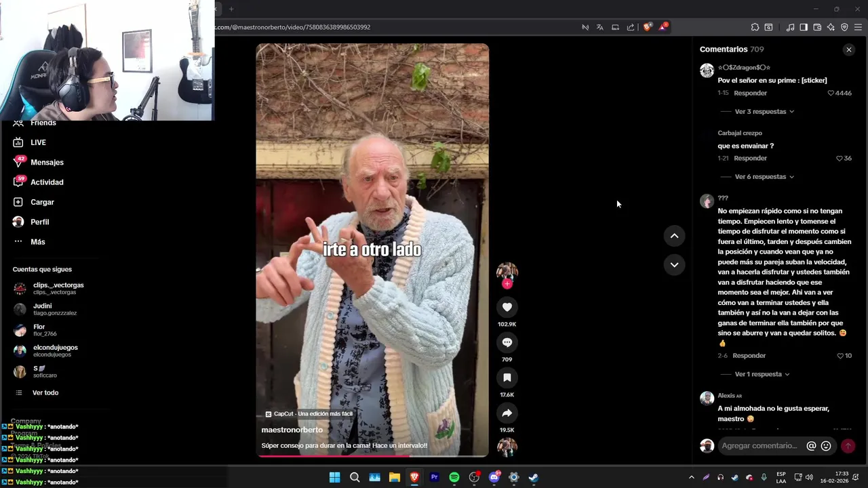This screenshot has height=488, width=868.
Task: Open Brave VPN shield icon
Action: tap(844, 27)
